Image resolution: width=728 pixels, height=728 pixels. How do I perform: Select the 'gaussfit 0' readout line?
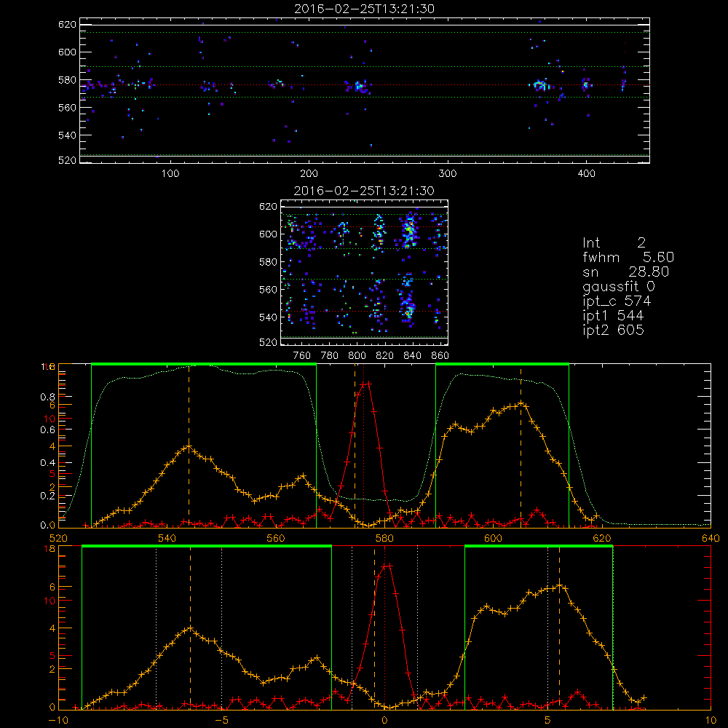(x=619, y=286)
